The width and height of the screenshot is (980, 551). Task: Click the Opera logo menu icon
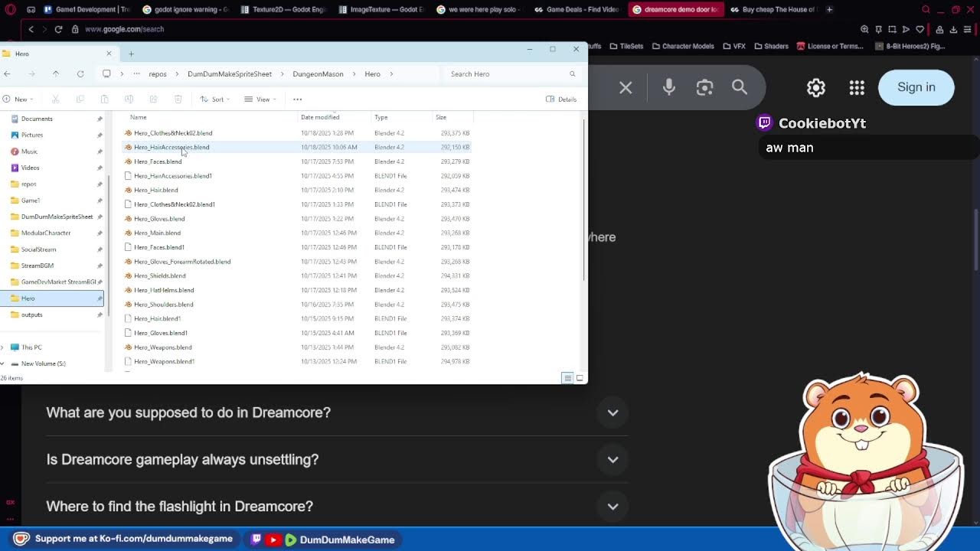[10, 10]
